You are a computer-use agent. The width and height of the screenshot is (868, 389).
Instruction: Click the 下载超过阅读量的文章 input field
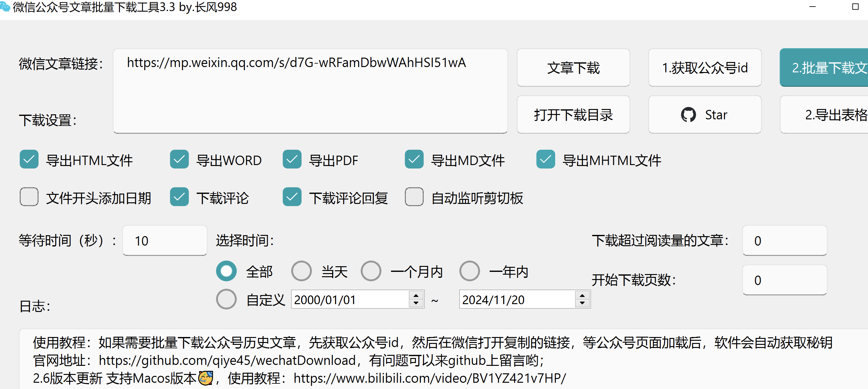[785, 241]
